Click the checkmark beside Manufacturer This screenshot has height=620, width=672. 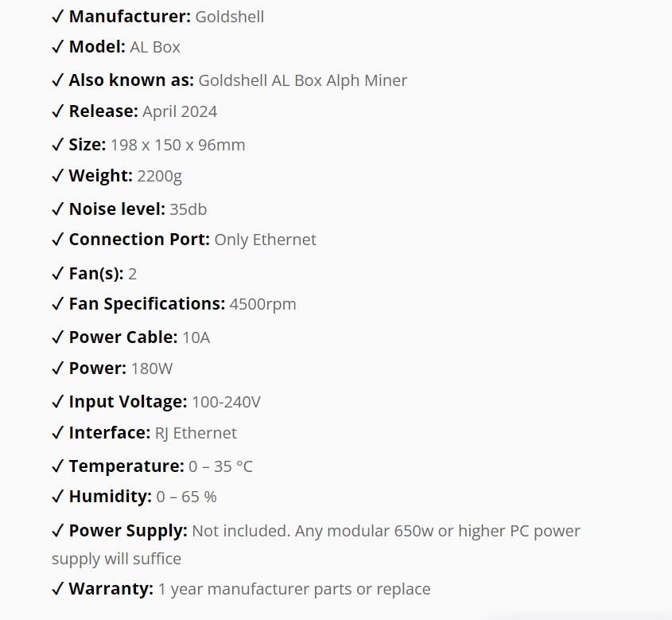coord(57,17)
